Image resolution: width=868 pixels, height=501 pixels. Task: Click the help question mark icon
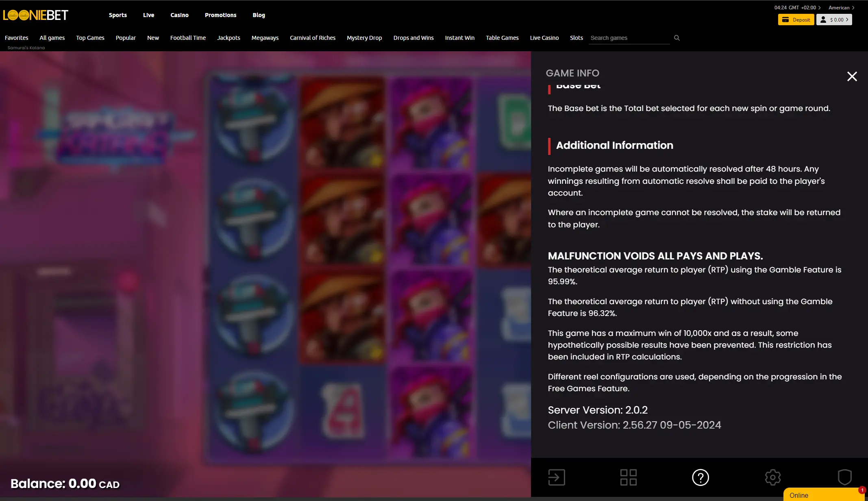pos(700,477)
